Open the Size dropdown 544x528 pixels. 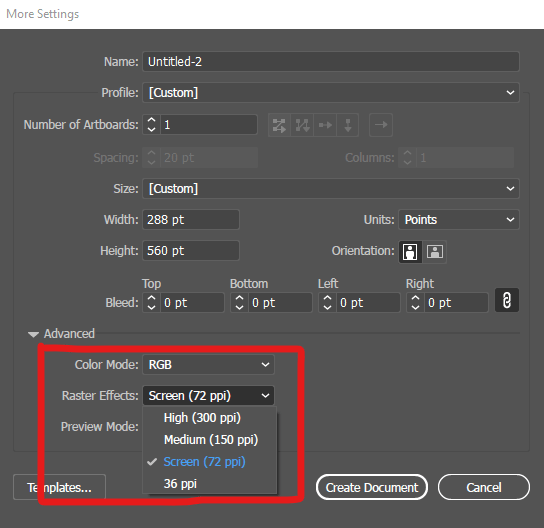click(331, 189)
